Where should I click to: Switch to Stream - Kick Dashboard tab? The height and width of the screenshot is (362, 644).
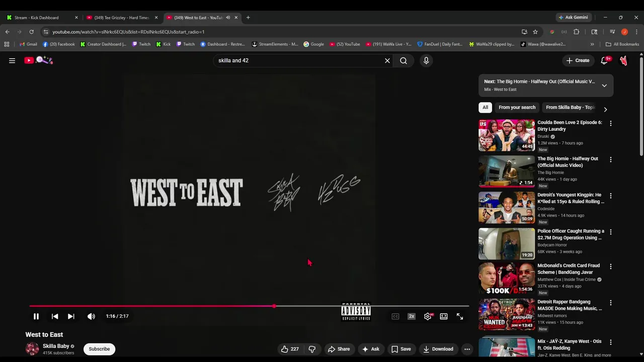[x=42, y=18]
